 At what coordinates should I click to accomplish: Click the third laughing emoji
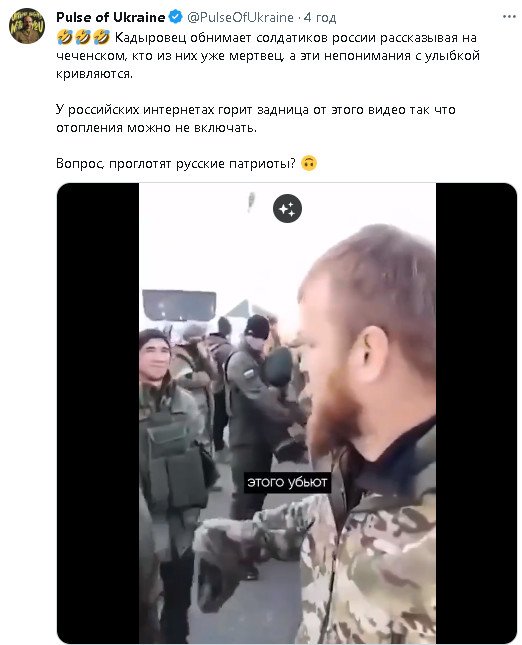[101, 37]
